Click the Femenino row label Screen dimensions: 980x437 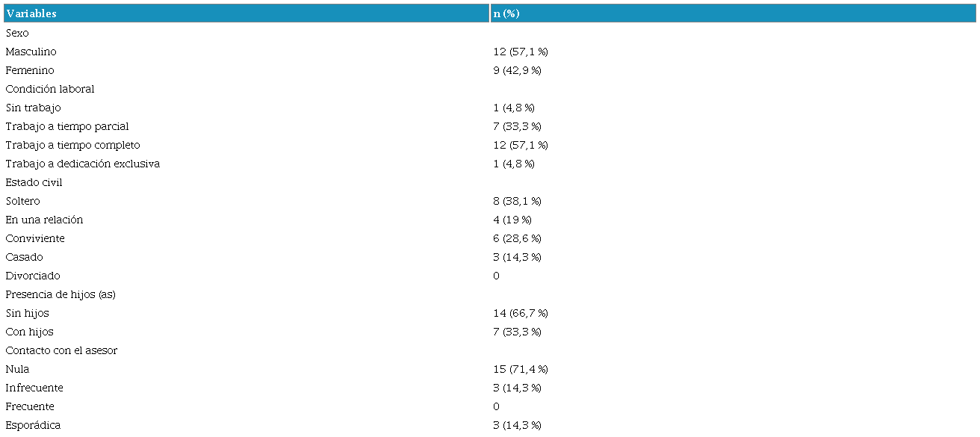coord(30,70)
